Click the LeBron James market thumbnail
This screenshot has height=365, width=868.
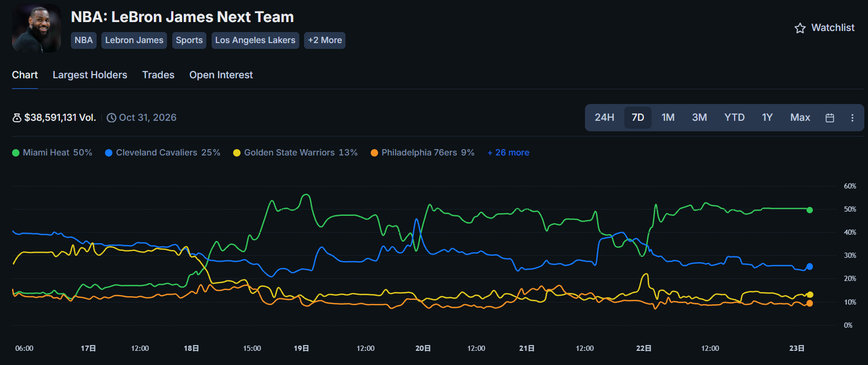[36, 28]
